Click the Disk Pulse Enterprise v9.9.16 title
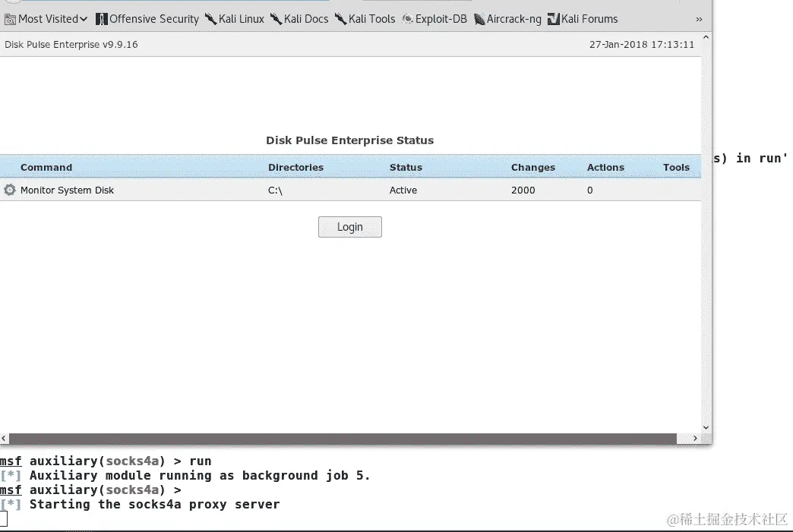 coord(71,45)
